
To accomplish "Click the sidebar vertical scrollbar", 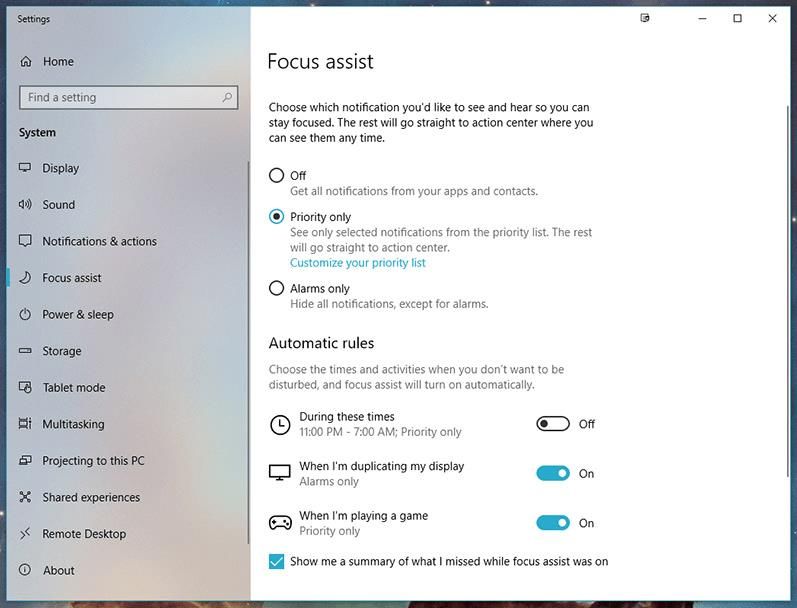I will (x=248, y=352).
